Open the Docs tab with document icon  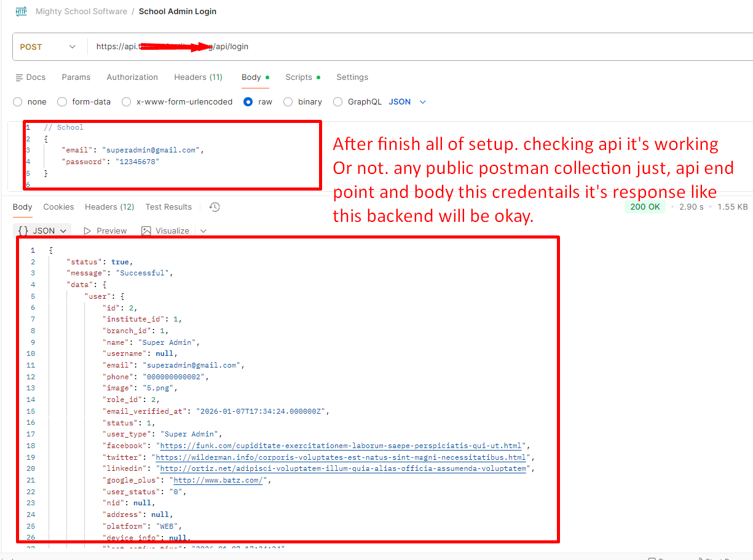pos(30,77)
